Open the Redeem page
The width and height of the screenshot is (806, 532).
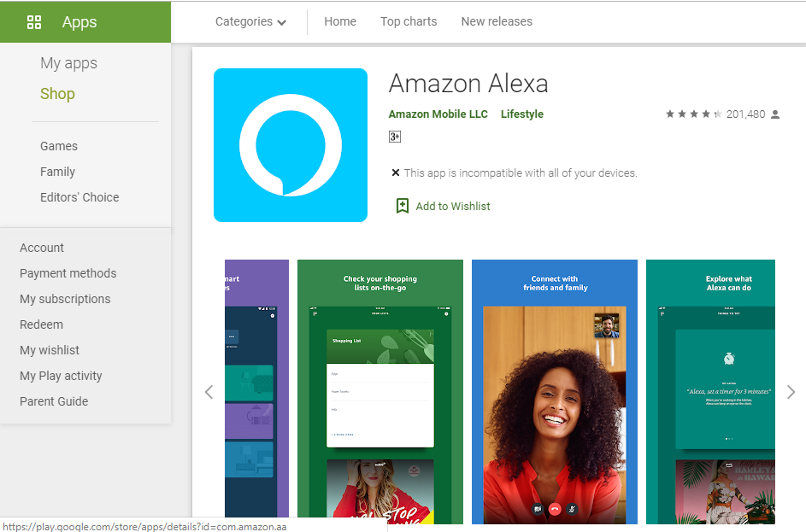coord(42,324)
